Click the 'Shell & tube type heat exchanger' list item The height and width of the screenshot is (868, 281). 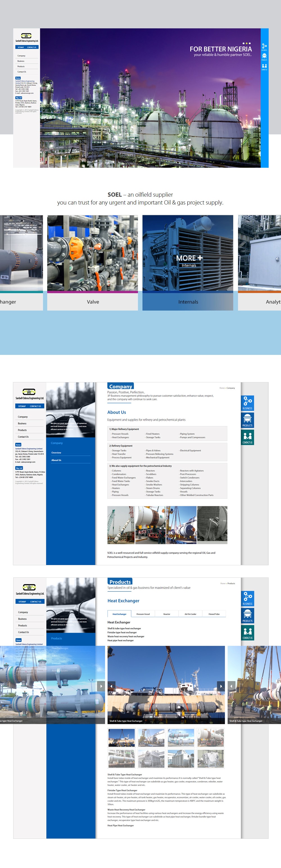point(124,628)
